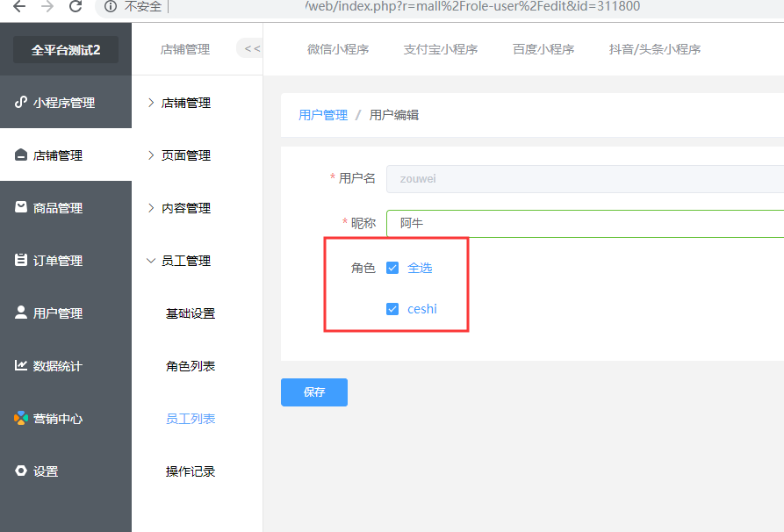
Task: Click the 营销中心 colorful icon
Action: pos(20,418)
